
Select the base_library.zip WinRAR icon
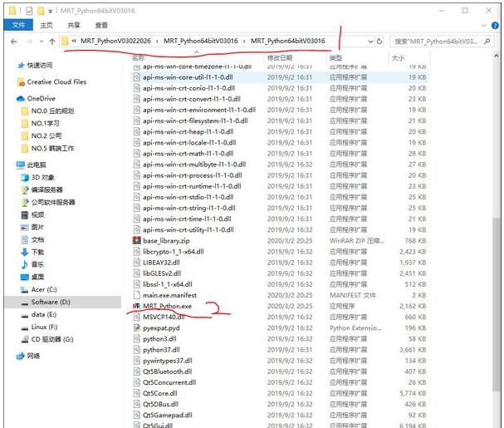pos(137,241)
